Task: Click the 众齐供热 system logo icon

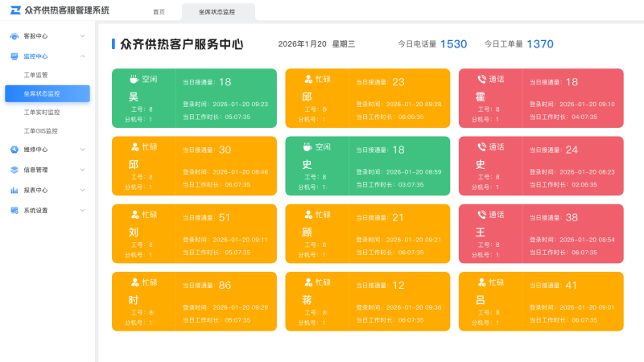Action: [x=15, y=10]
